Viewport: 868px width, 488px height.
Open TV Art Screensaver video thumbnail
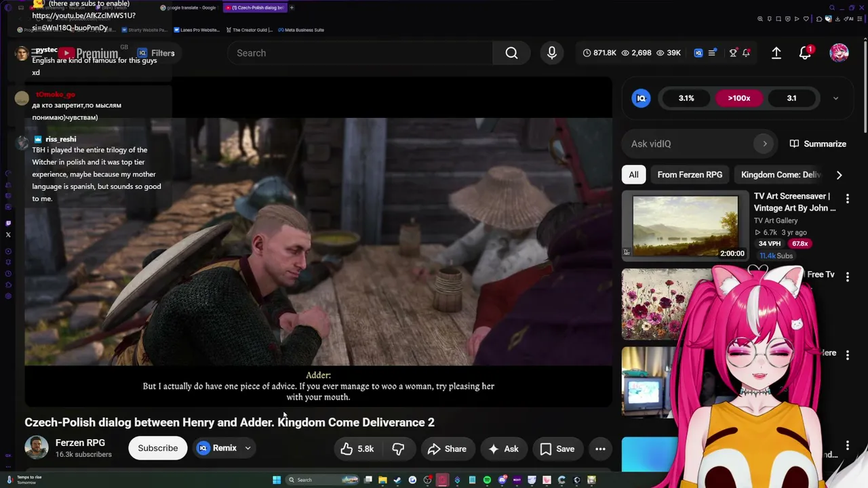click(685, 226)
